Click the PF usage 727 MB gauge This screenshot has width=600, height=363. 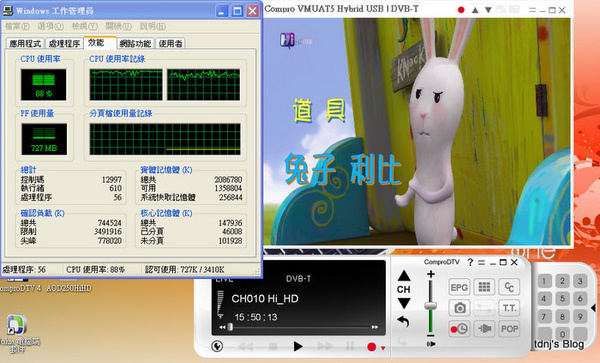click(44, 139)
